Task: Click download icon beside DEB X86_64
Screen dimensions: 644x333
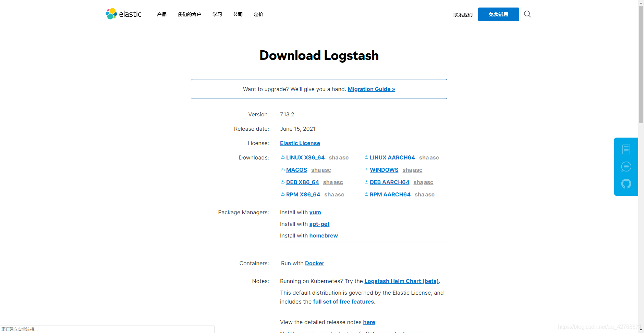Action: point(282,182)
